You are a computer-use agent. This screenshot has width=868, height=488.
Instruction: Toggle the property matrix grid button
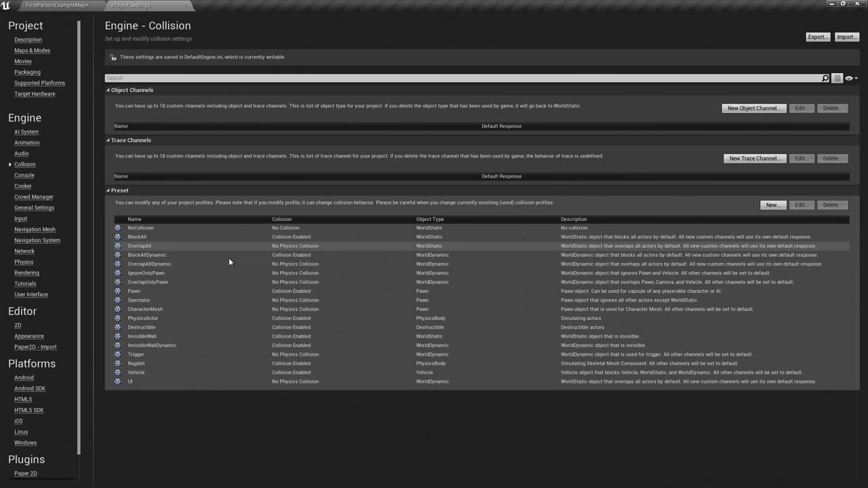click(837, 79)
